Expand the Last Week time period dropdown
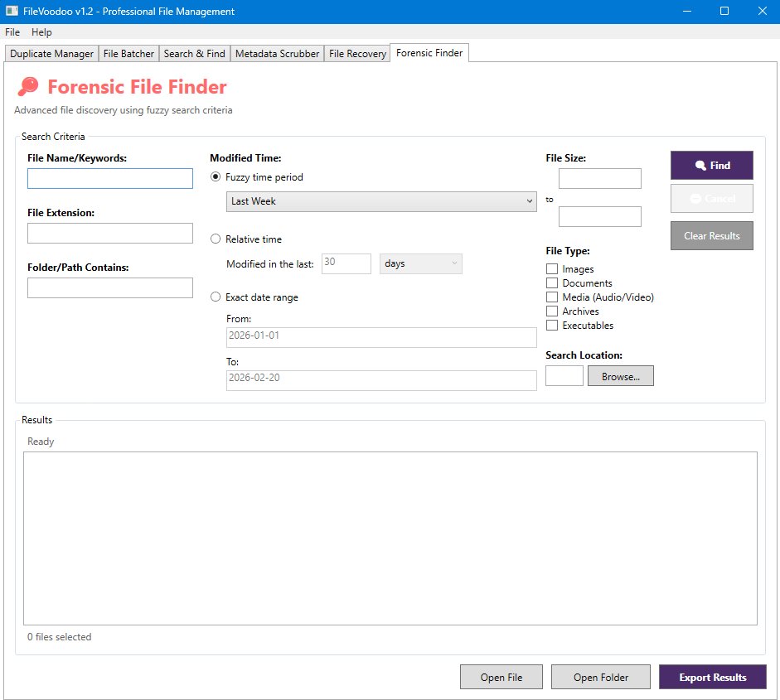 point(381,201)
